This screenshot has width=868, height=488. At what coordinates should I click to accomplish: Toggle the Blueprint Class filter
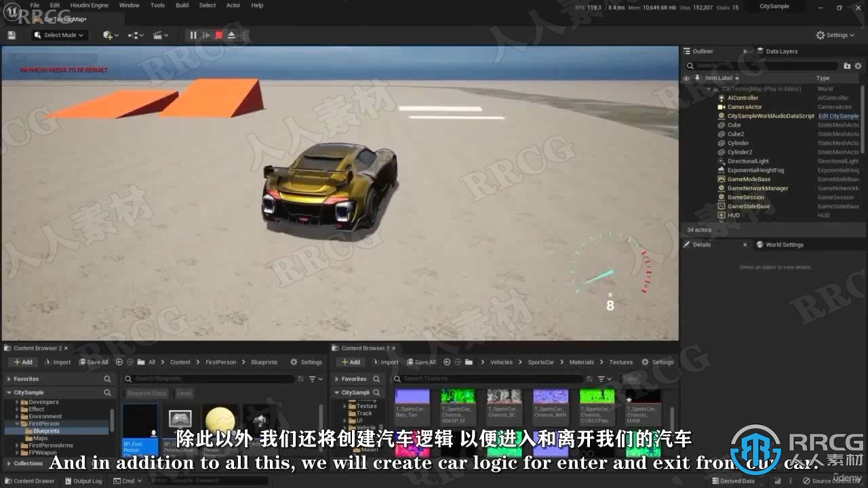[x=146, y=393]
